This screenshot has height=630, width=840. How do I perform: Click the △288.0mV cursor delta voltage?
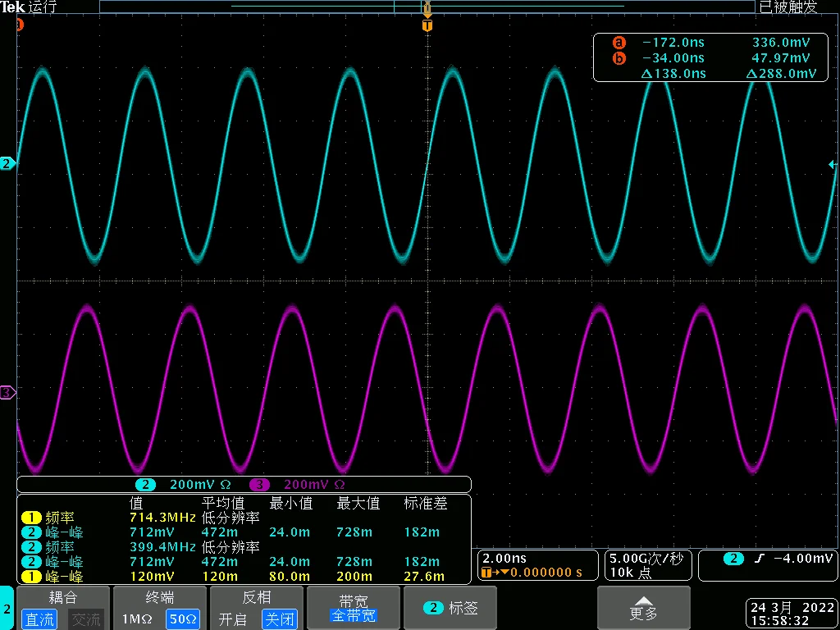[x=781, y=73]
